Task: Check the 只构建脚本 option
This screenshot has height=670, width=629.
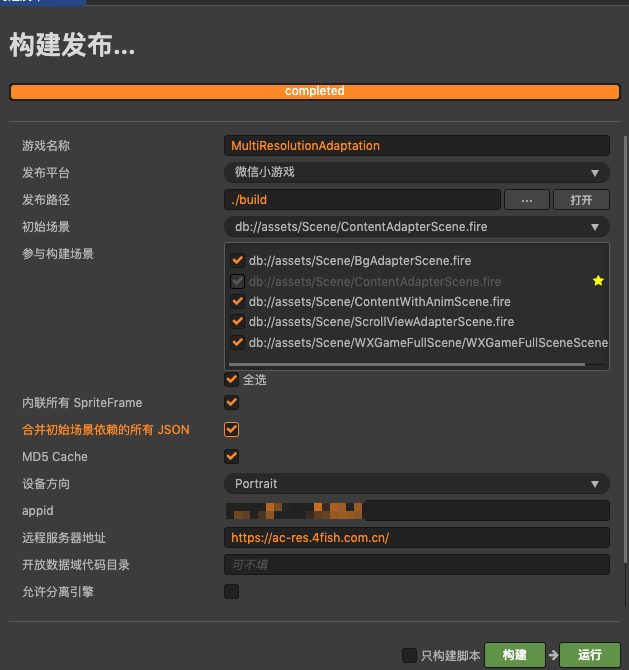Action: (409, 655)
